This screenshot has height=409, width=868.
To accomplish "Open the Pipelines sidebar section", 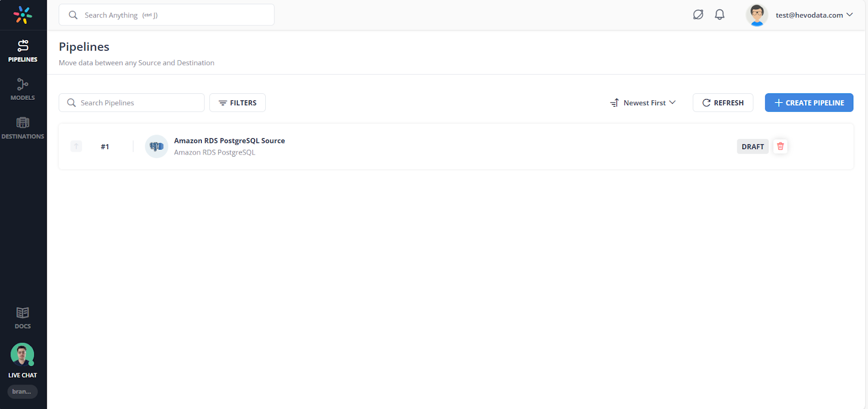I will pos(23,51).
